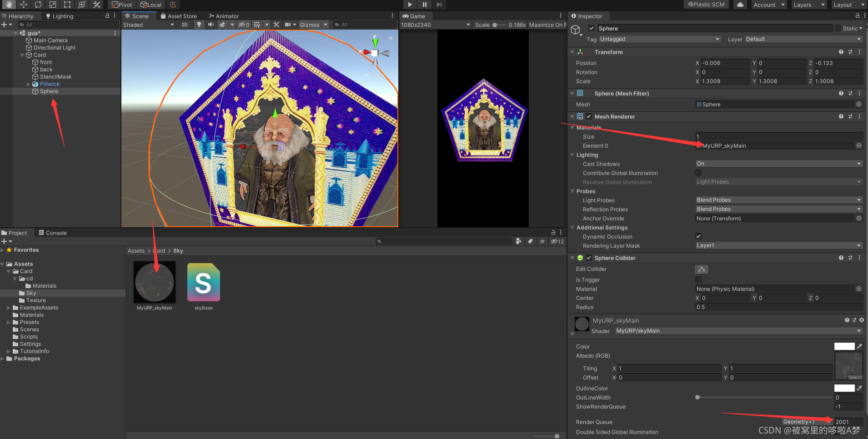Open Sphere Collider options kebab menu
Screen dimensions: 868x439
[x=859, y=258]
